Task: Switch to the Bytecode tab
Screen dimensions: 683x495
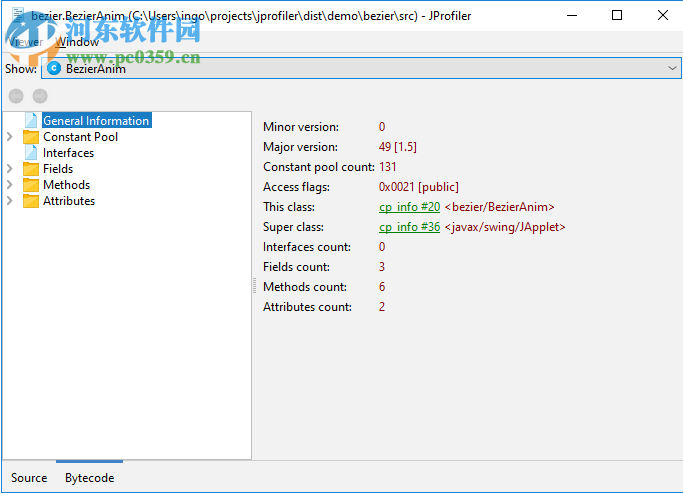Action: (x=90, y=478)
